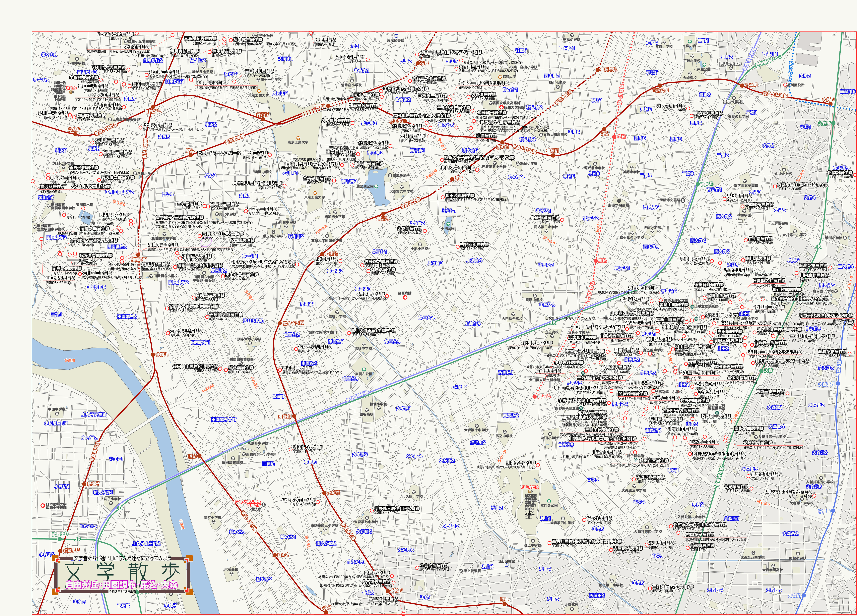Select the green 西大井 JR station marker
The image size is (857, 616).
[x=698, y=184]
